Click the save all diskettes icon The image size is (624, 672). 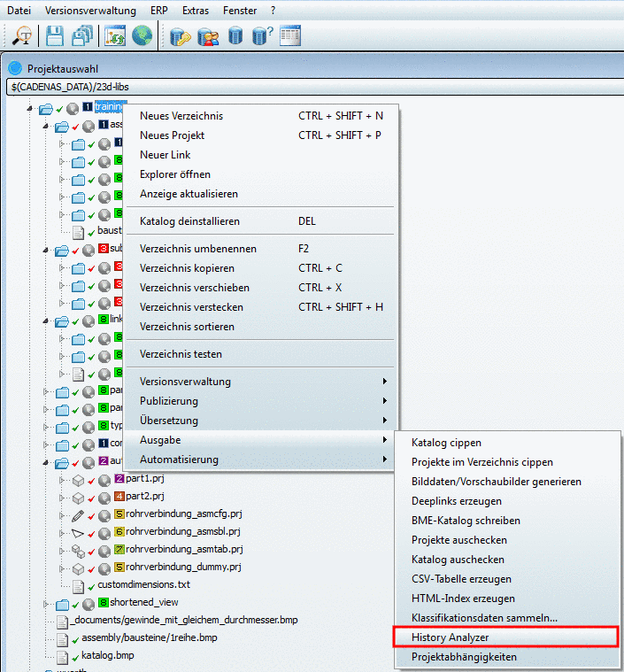(x=82, y=35)
